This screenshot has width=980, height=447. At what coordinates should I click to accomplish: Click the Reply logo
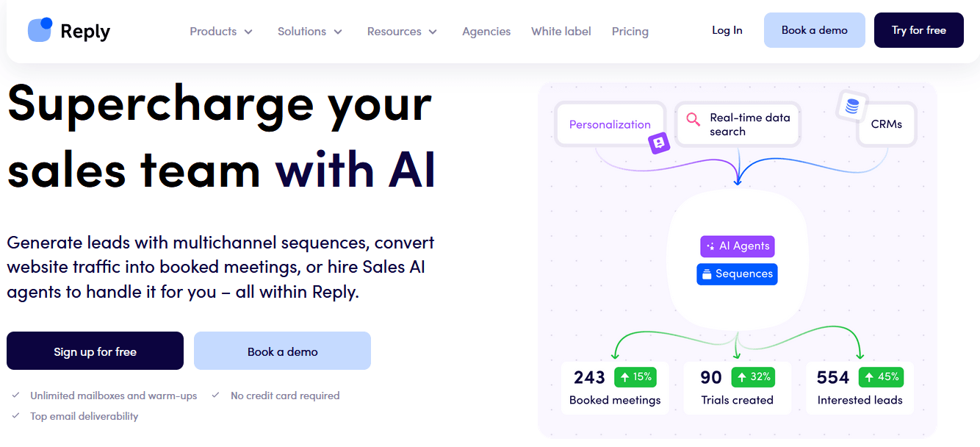click(x=68, y=30)
